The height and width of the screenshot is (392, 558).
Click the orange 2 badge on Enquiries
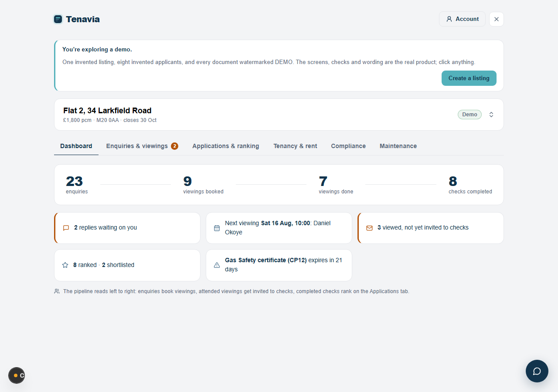pos(174,146)
